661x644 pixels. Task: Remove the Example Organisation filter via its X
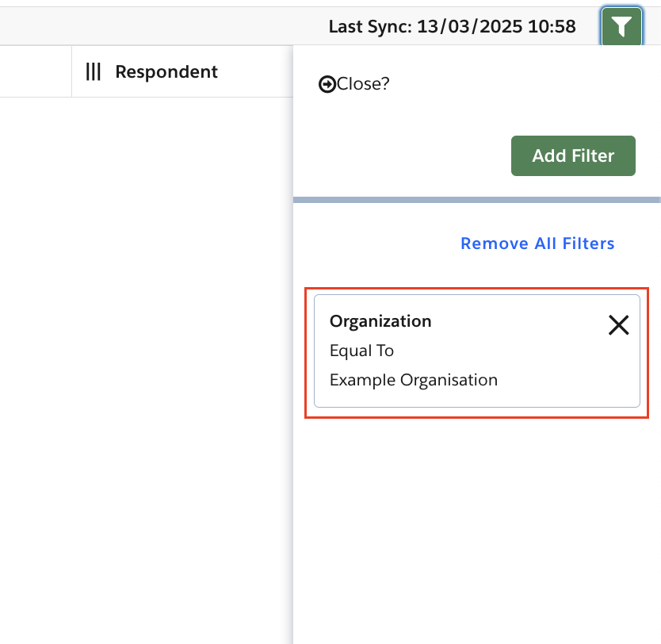tap(618, 325)
